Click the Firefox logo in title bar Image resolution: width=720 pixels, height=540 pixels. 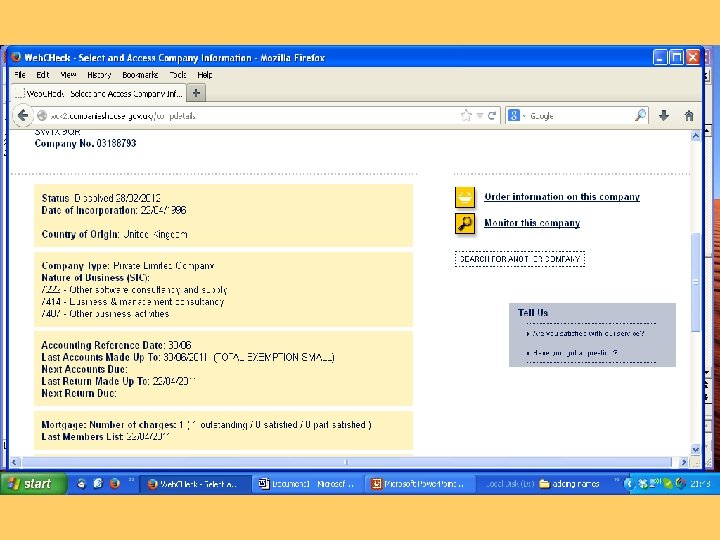(x=16, y=57)
